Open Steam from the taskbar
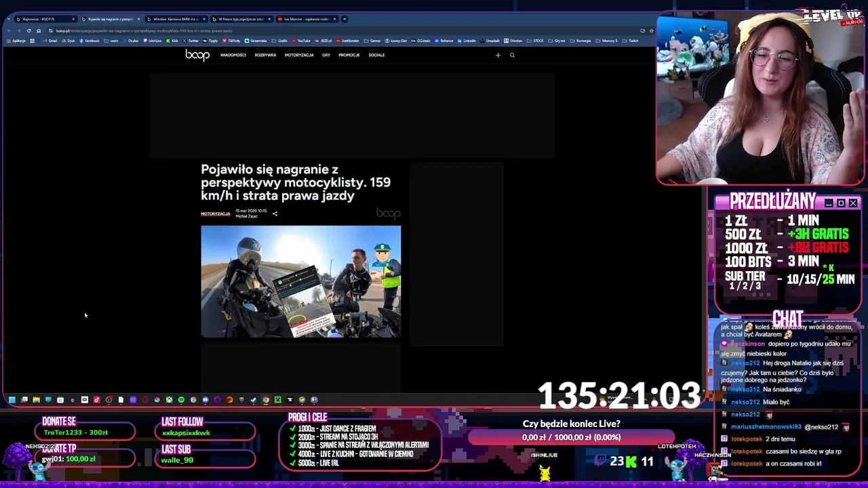Screen dimensions: 868x488 click(253, 400)
